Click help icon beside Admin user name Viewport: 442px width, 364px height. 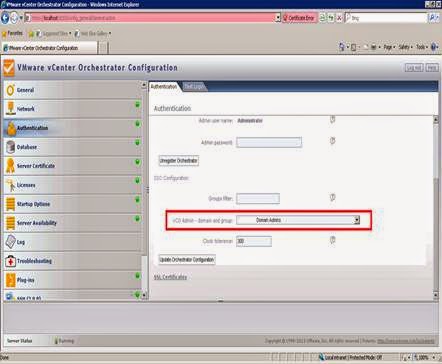coord(332,119)
